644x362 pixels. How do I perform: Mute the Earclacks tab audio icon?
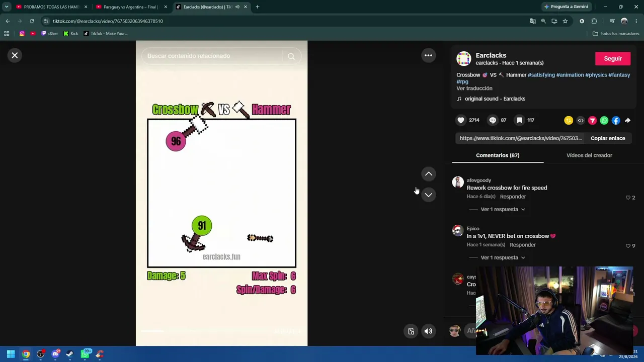click(237, 7)
